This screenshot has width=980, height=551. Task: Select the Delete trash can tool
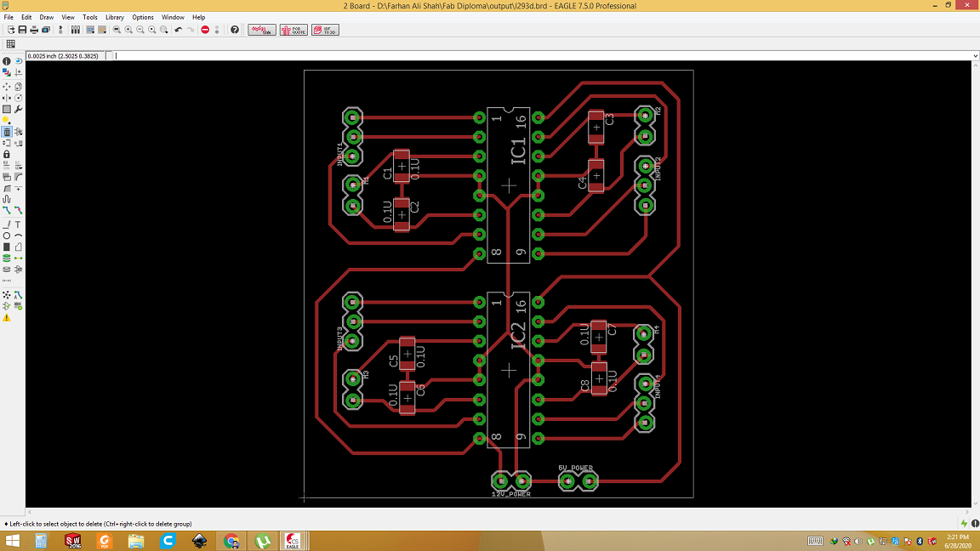[6, 132]
